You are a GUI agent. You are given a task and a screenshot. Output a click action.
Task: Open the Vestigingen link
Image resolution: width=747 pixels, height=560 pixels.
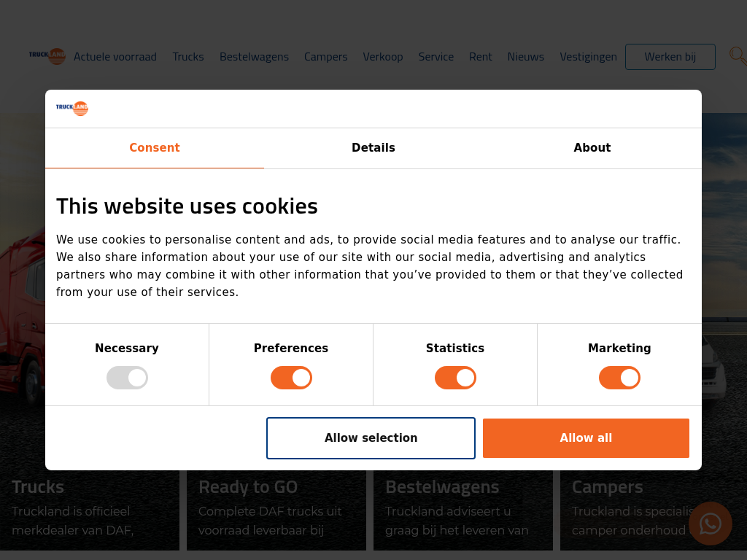coord(588,57)
